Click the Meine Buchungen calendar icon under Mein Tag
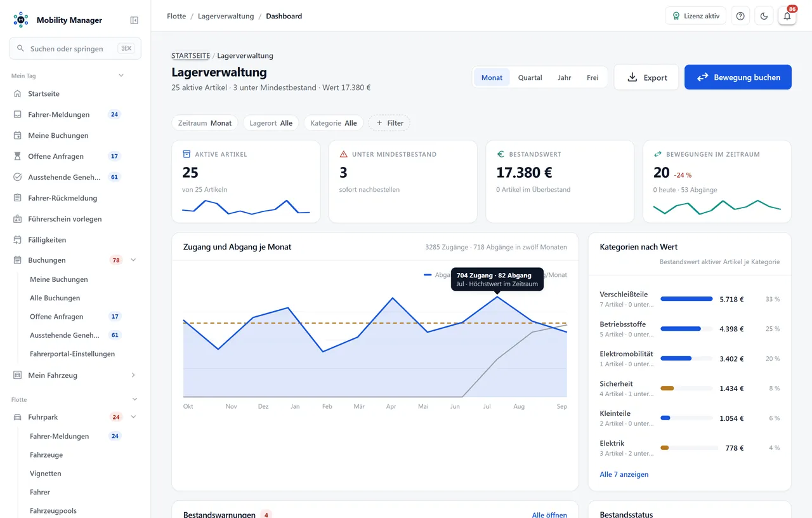 click(x=18, y=135)
